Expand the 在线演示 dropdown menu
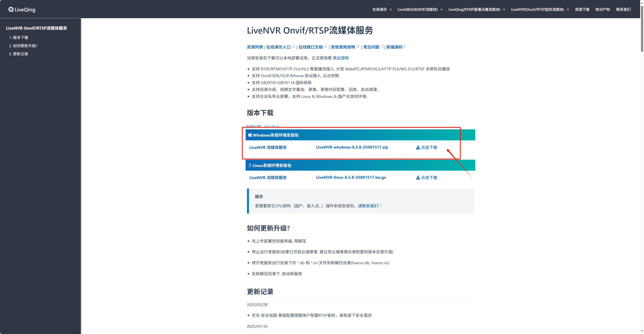This screenshot has width=644, height=334. tap(382, 9)
